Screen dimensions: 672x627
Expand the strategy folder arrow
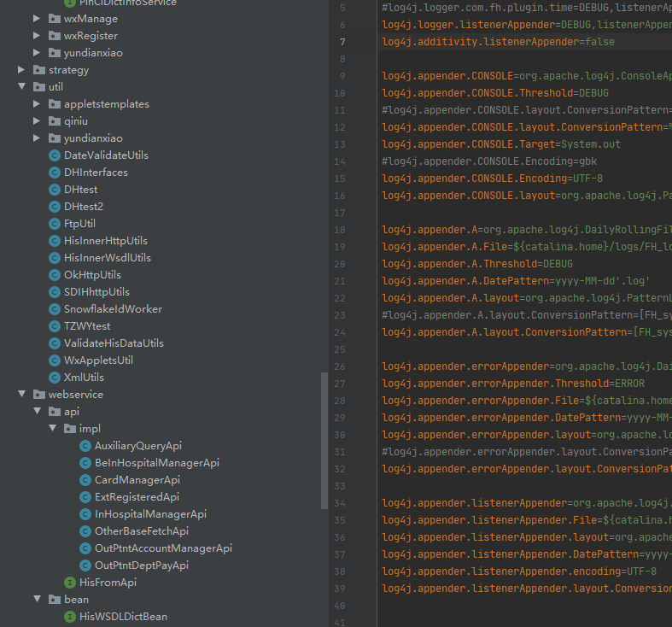tap(21, 69)
